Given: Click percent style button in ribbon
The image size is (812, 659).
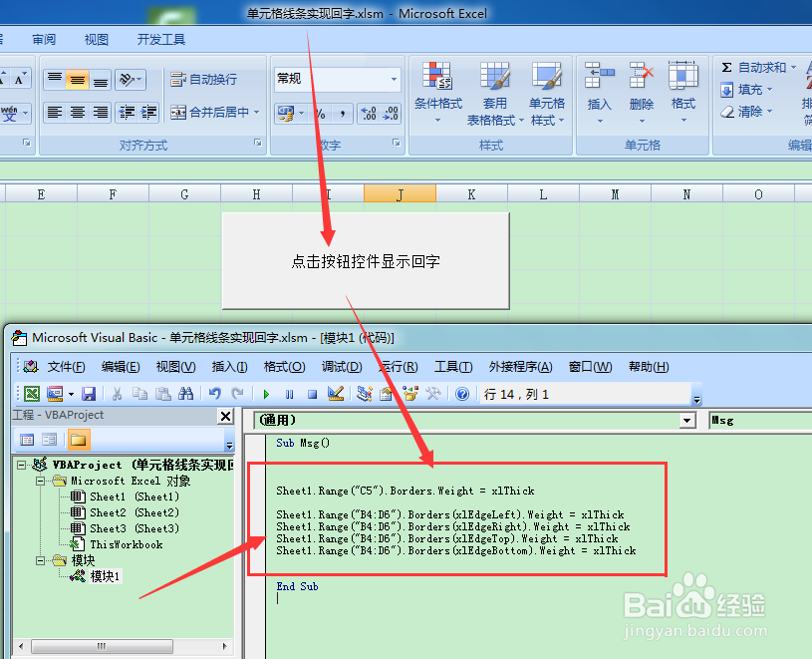Looking at the screenshot, I should pos(321,113).
